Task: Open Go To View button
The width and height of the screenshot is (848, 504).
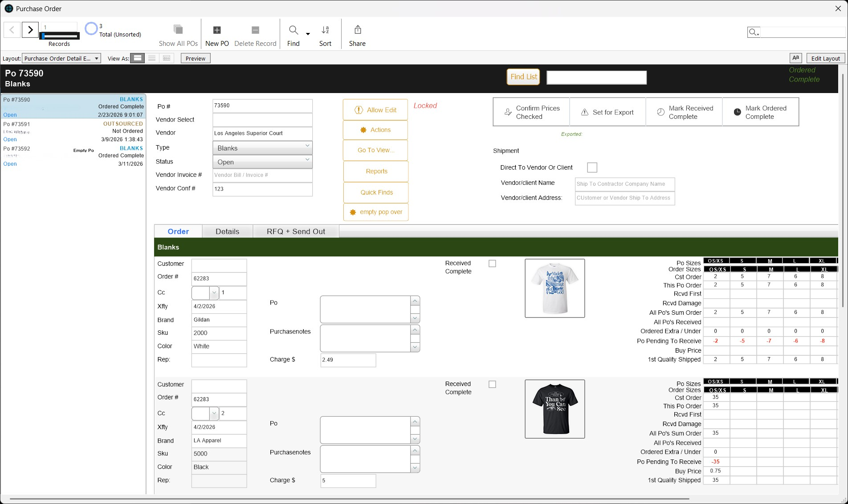Action: point(375,150)
